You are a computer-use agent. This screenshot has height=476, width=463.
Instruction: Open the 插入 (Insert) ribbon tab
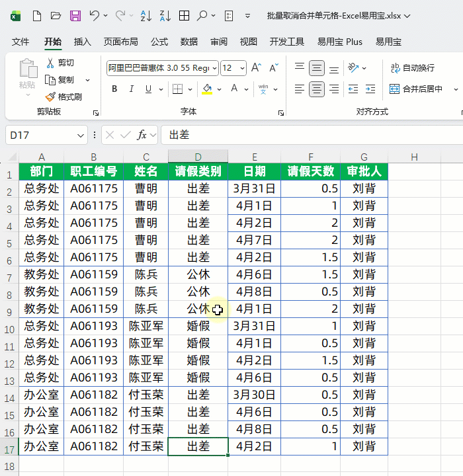(83, 42)
